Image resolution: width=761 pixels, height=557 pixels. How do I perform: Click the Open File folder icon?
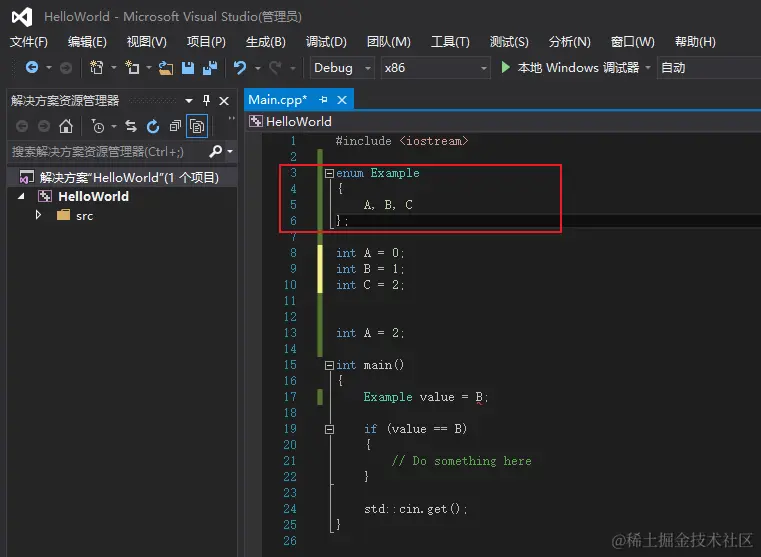pos(165,68)
